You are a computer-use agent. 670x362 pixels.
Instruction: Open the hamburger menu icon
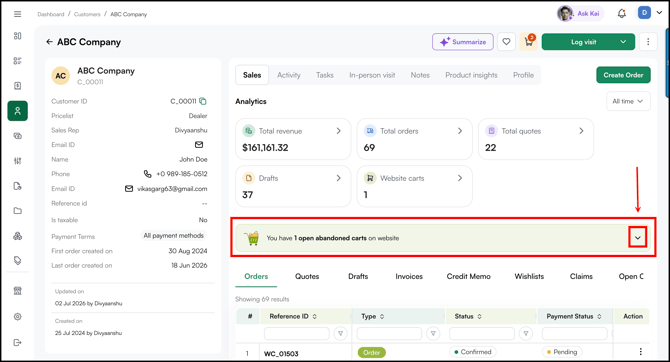coord(18,14)
